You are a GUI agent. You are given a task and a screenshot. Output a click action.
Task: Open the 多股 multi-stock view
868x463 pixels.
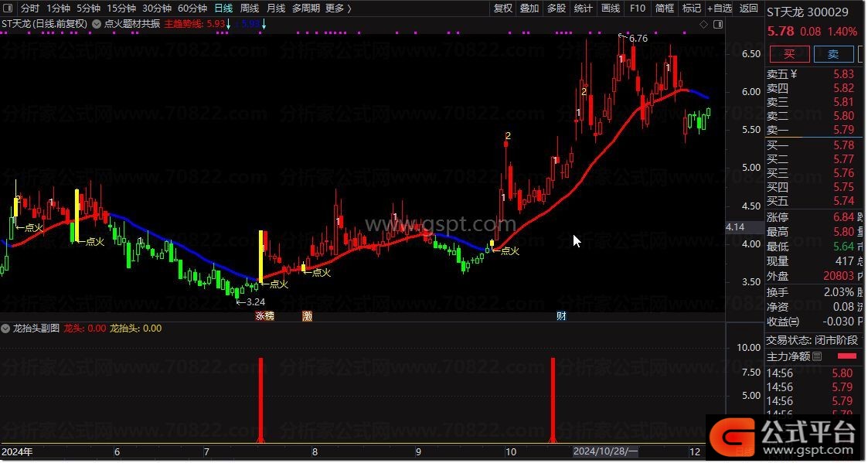point(557,9)
